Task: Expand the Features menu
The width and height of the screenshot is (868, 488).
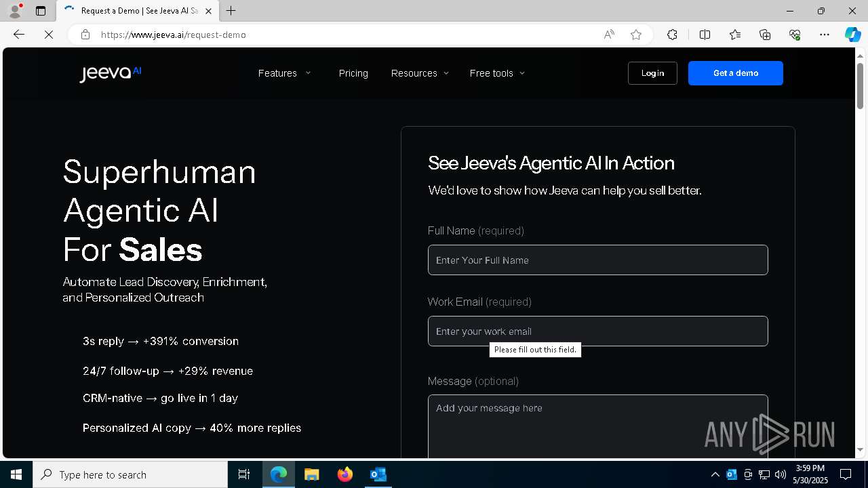Action: (x=284, y=73)
